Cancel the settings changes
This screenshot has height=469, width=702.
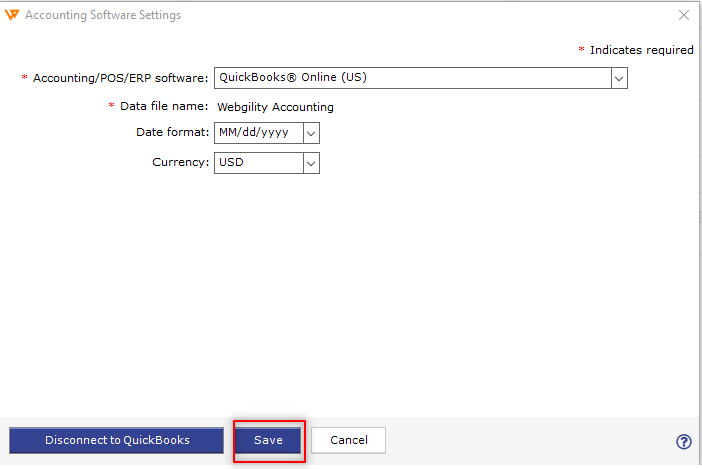click(348, 440)
